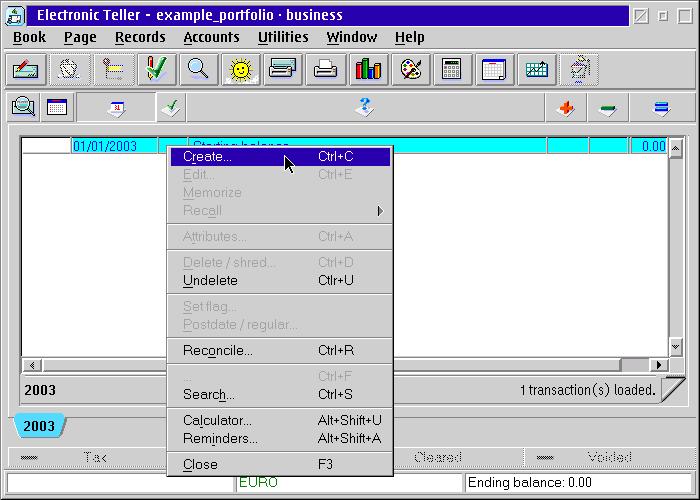Click the greyed Memorize context menu item

click(x=280, y=192)
